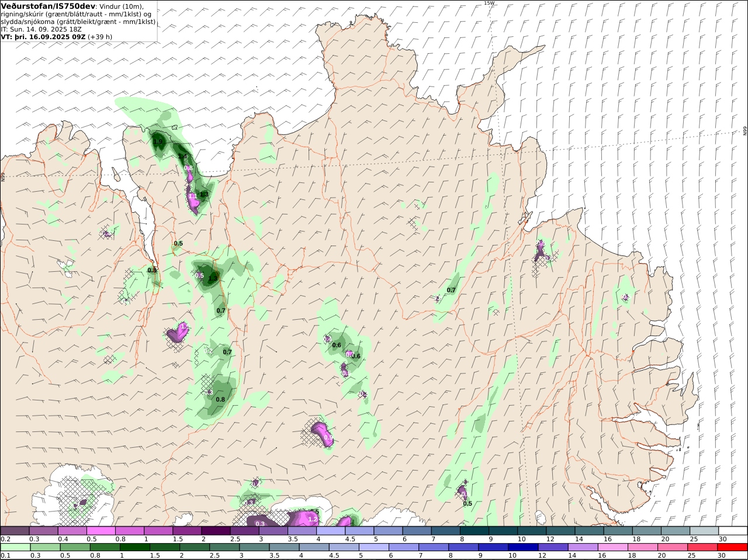
Task: Click the 'slydda/snjókoma' legend description line
Action: pos(78,22)
